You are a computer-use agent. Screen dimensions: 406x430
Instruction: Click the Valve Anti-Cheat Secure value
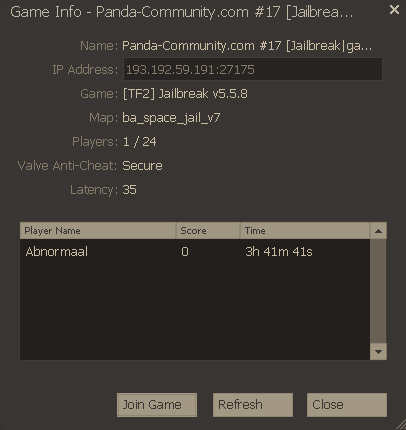(142, 166)
